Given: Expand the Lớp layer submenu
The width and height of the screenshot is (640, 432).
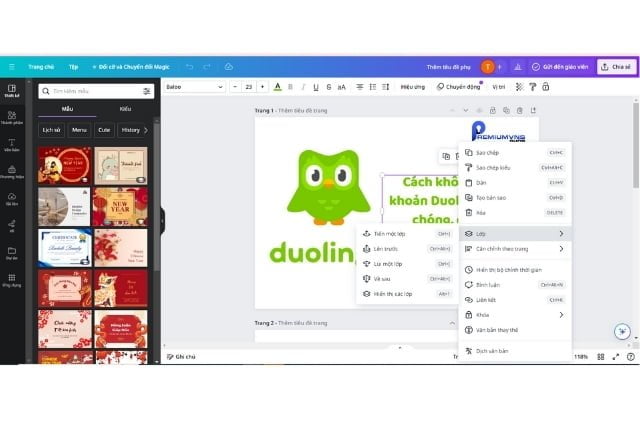Looking at the screenshot, I should click(x=515, y=234).
